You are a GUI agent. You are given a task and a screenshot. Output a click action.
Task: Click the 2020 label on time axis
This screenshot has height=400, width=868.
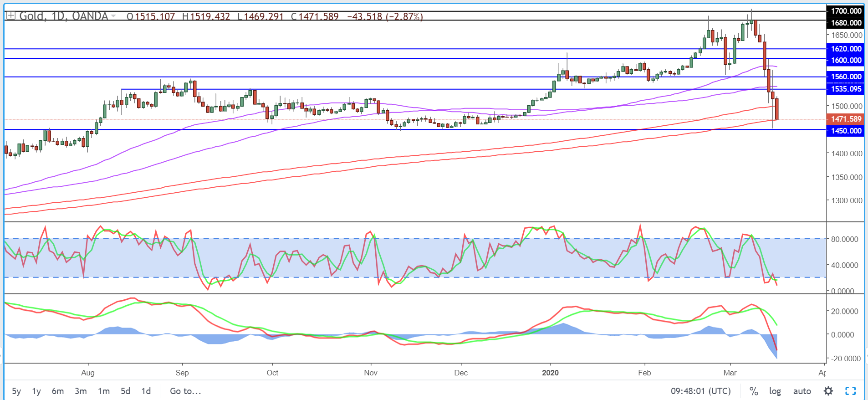(550, 373)
